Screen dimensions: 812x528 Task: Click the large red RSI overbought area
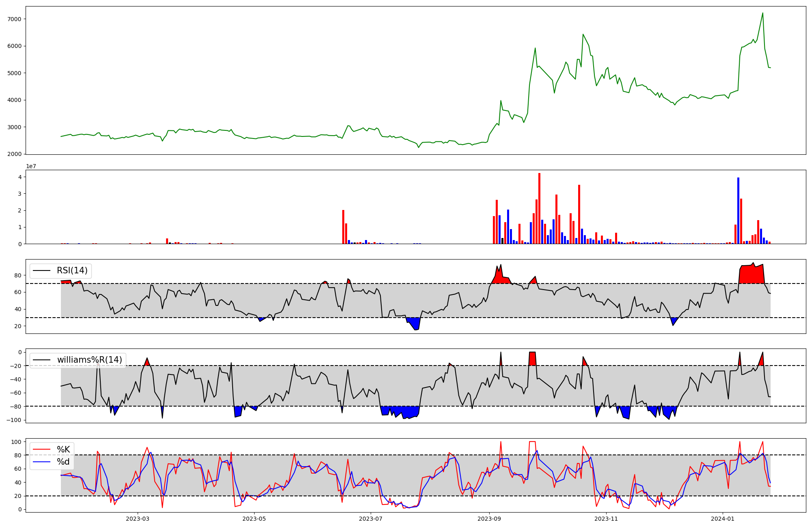(751, 275)
